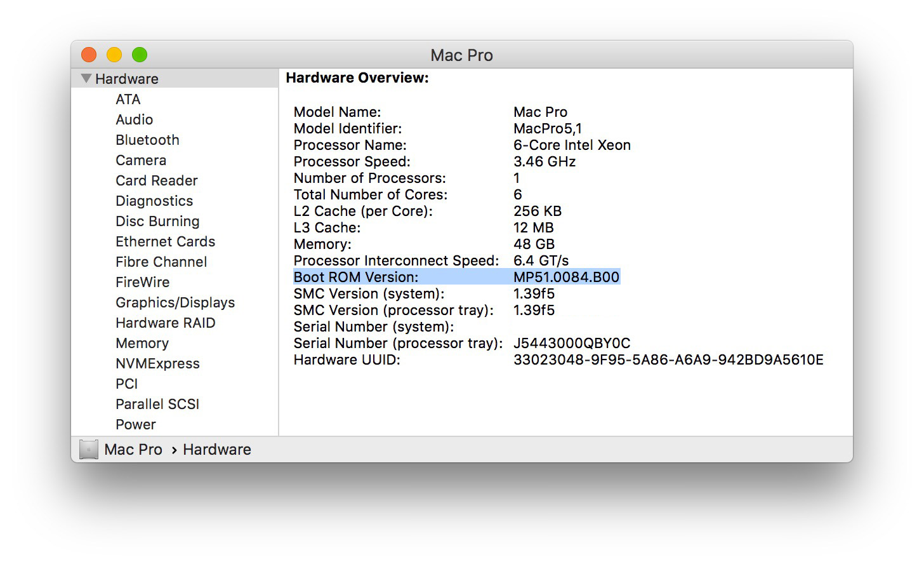Open FireWire hardware info
Screen dimensions: 924x564
click(143, 282)
